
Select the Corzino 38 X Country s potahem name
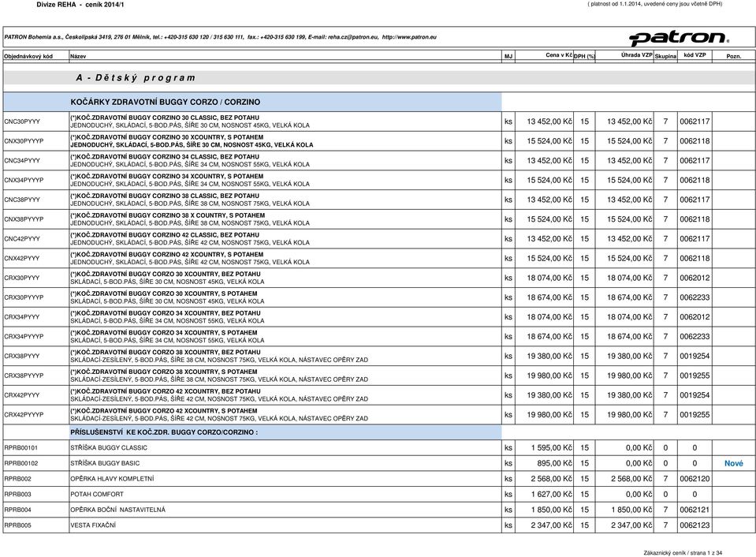(168, 215)
